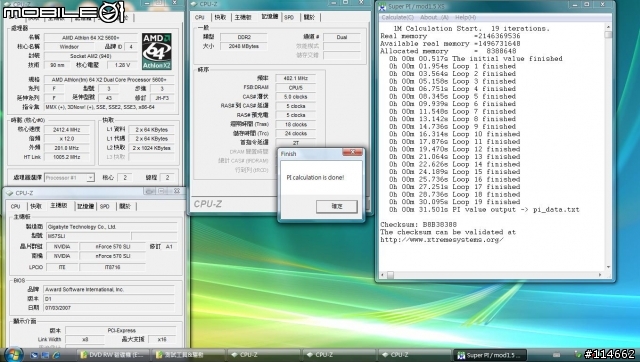Click CAS latency value 5.0 clocks
Screen dimensions: 640x362
coord(296,97)
